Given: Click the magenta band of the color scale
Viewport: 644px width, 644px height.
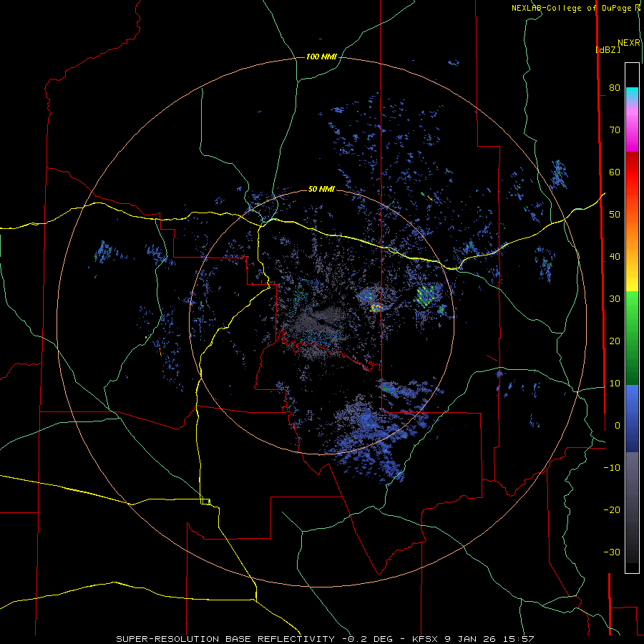Looking at the screenshot, I should coord(632,132).
